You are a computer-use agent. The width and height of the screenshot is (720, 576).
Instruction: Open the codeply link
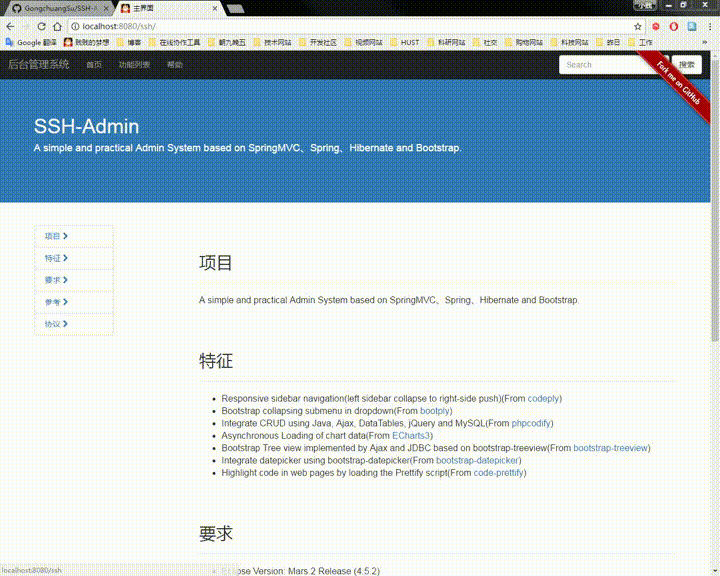543,398
